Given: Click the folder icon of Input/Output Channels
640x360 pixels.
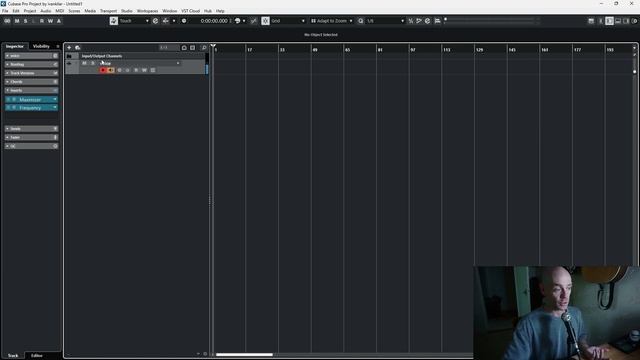Looking at the screenshot, I should click(69, 56).
